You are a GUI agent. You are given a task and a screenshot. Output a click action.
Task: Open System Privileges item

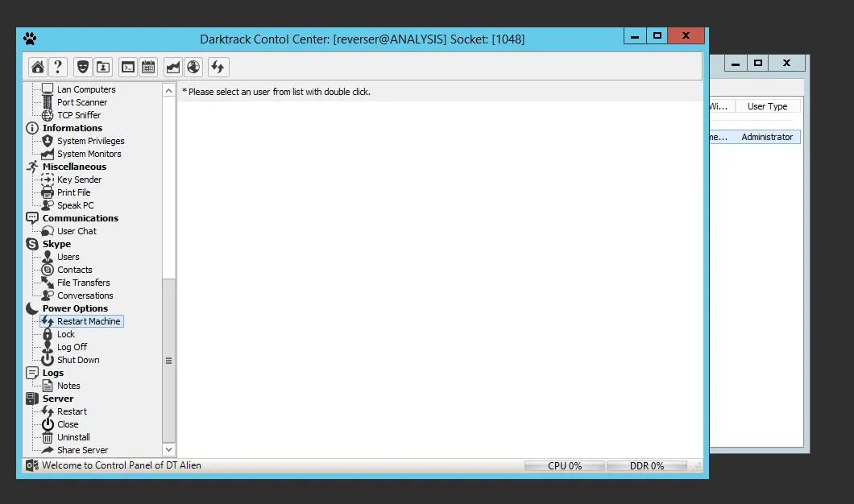(x=91, y=141)
